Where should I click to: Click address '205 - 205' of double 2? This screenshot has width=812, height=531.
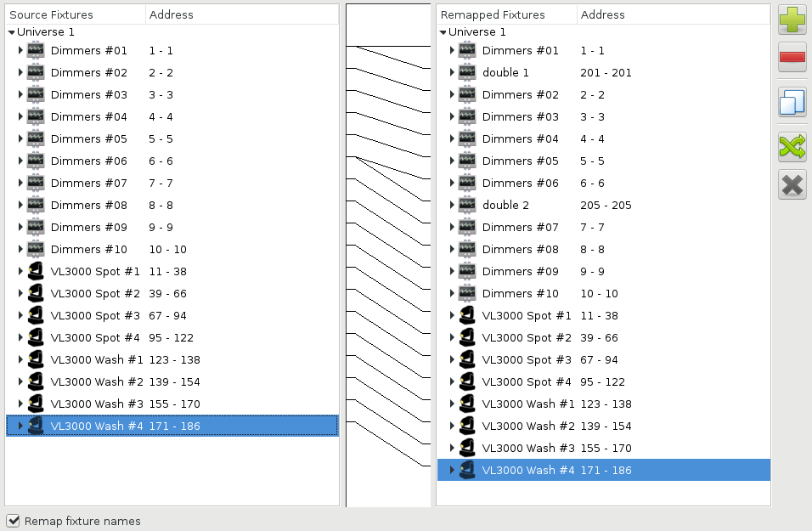pyautogui.click(x=606, y=205)
